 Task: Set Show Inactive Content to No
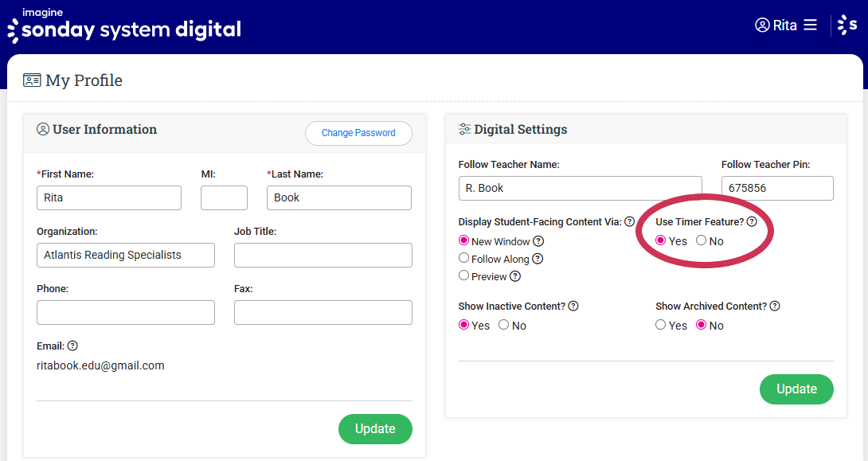(x=503, y=325)
